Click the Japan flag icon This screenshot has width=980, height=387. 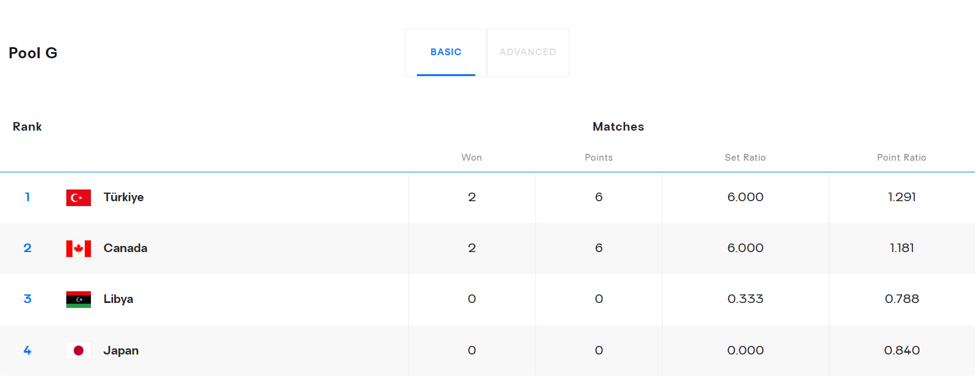tap(79, 351)
